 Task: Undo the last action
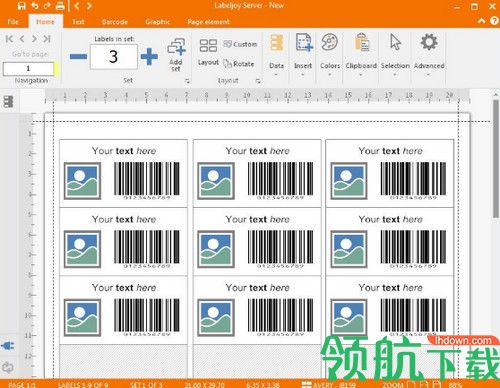(x=35, y=6)
